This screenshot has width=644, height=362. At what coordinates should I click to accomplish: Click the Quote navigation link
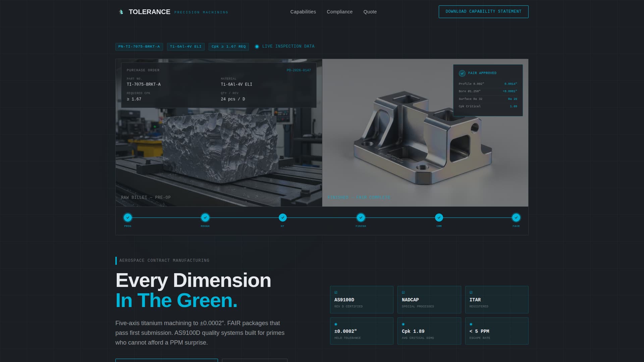[370, 12]
